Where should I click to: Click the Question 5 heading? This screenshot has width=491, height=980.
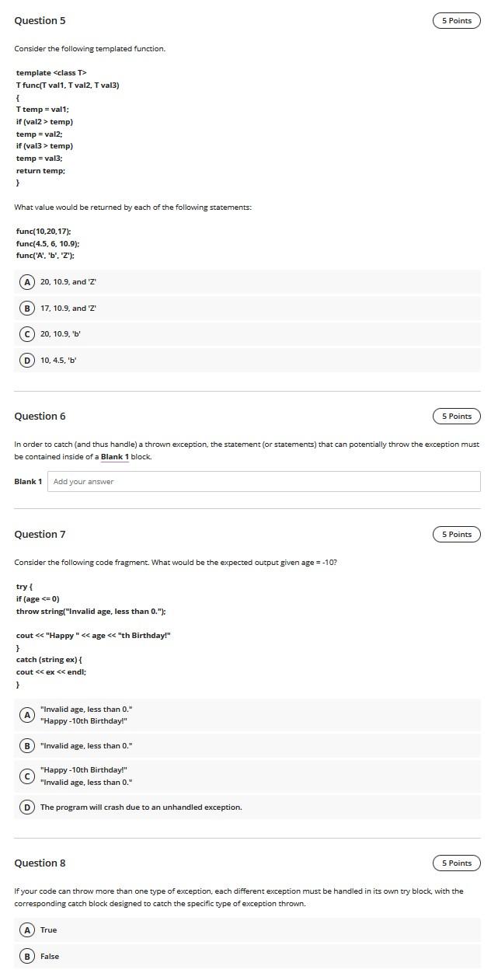coord(39,20)
